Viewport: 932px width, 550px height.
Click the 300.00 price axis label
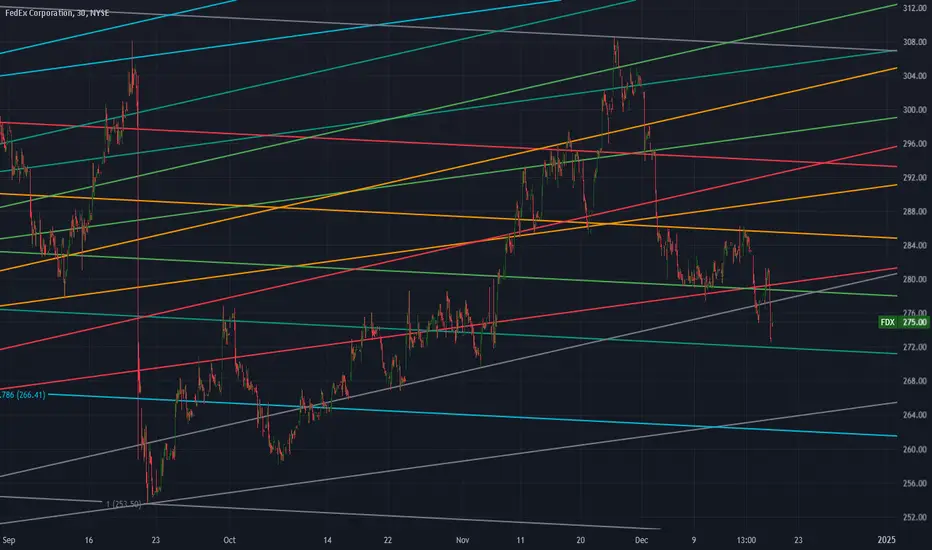[915, 110]
